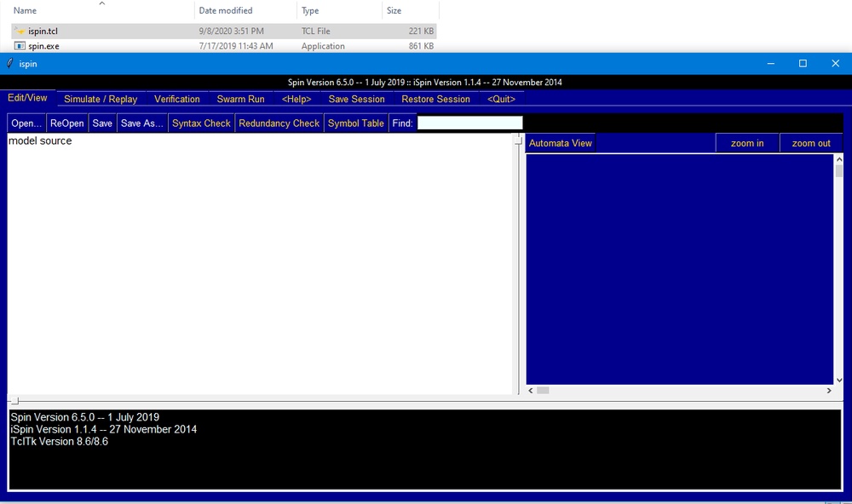Viewport: 852px width, 504px height.
Task: Click 'Spin Version 6.5.0 -- 1 July 2019' log line
Action: tap(84, 418)
